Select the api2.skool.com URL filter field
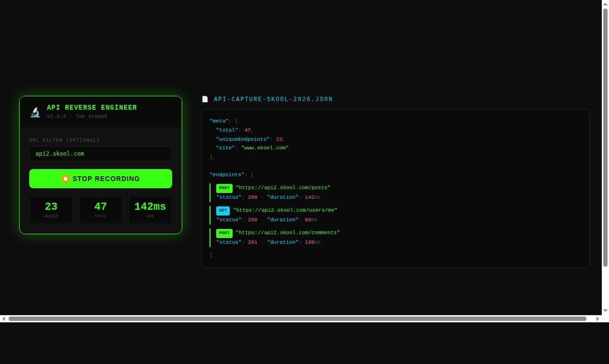Image resolution: width=609 pixels, height=364 pixels. (101, 154)
